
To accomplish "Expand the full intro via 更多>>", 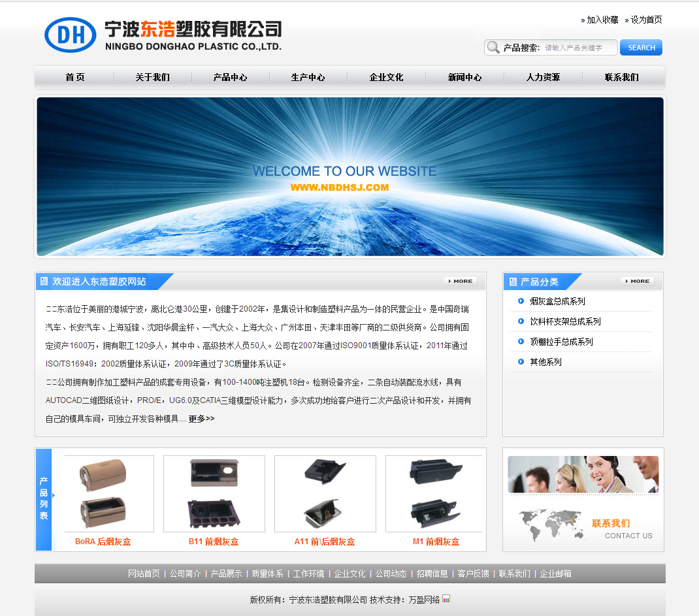I will 201,419.
